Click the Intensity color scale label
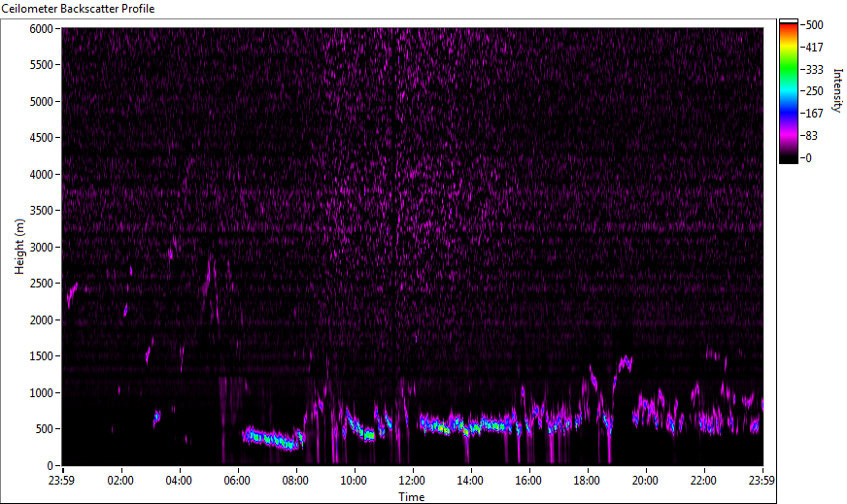This screenshot has height=504, width=847. point(838,90)
